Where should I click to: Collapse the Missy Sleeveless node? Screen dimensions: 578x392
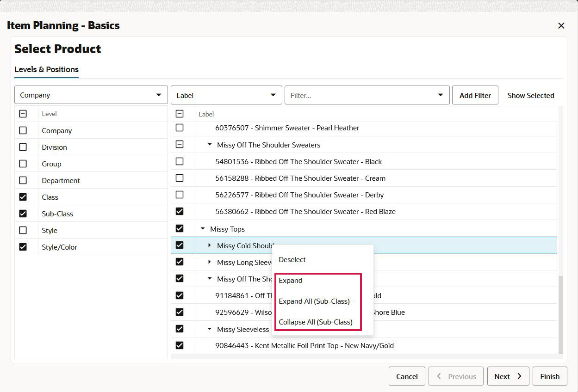210,329
